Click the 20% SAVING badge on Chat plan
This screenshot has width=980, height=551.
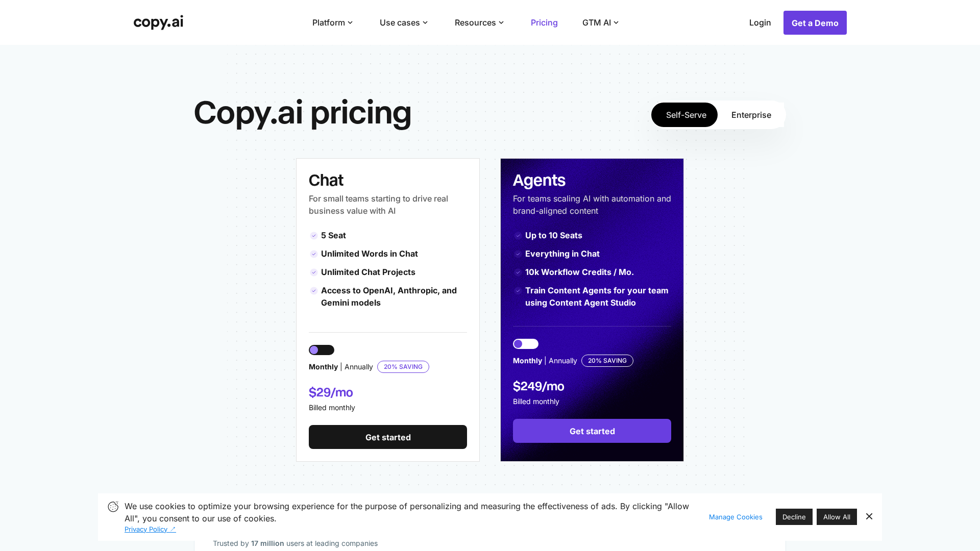tap(403, 367)
